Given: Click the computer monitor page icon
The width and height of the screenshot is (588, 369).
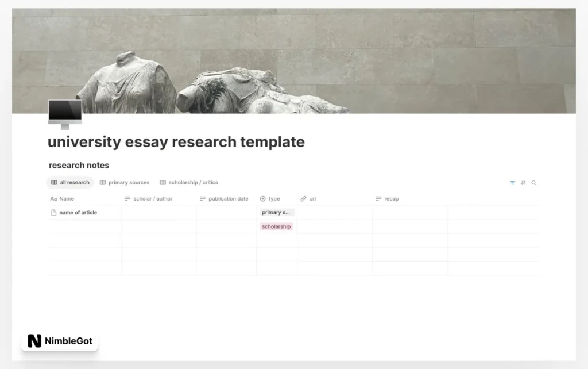Looking at the screenshot, I should coord(65,114).
